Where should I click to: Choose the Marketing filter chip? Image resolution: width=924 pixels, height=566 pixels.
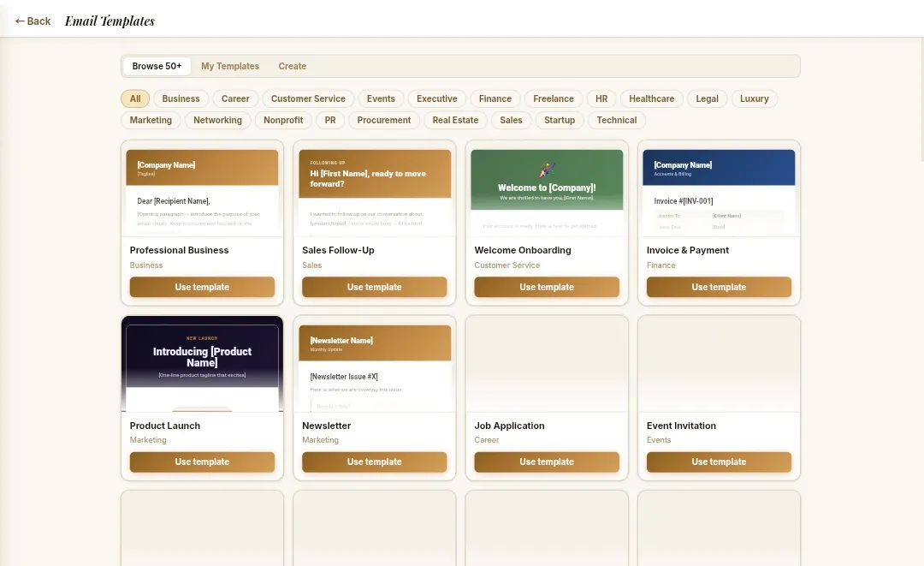(x=151, y=120)
